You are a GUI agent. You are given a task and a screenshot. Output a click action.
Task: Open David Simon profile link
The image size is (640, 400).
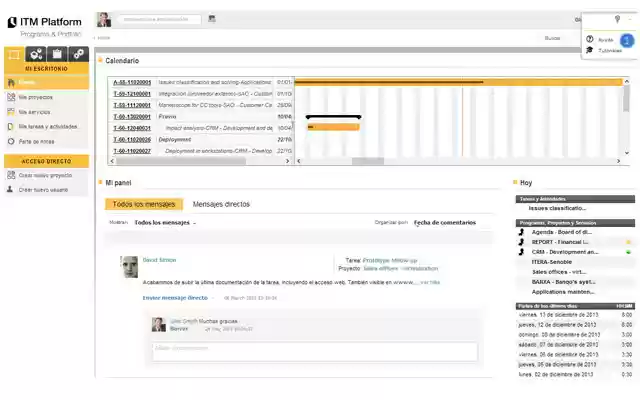(159, 260)
